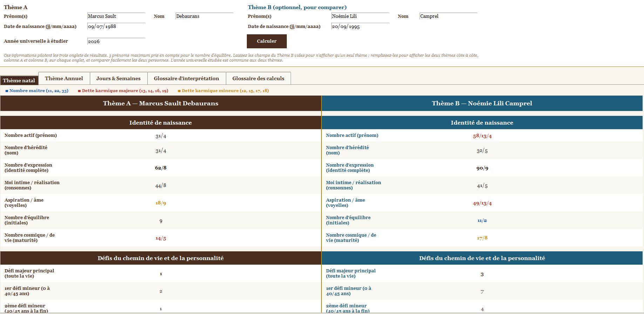Click the Nom field containing Debaurans

point(204,16)
